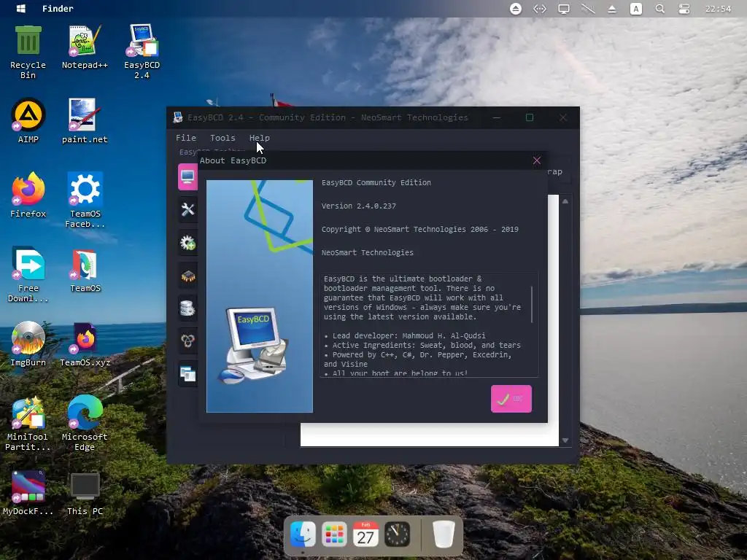Image resolution: width=747 pixels, height=560 pixels.
Task: Click the About text box scrollbar
Action: click(532, 304)
